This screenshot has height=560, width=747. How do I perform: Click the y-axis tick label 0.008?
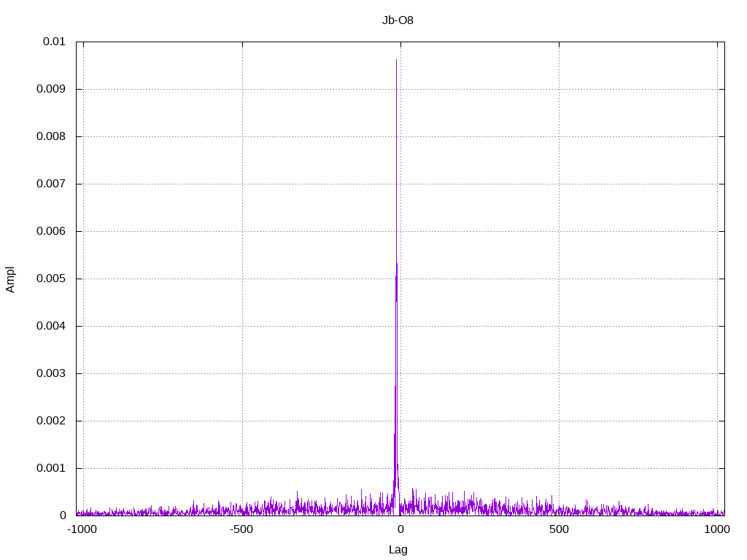(x=51, y=136)
